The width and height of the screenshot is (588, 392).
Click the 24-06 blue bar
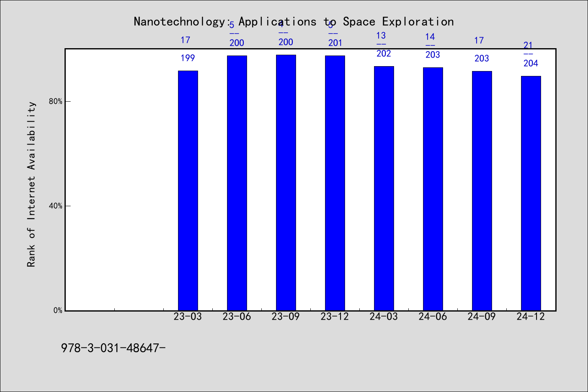[433, 189]
